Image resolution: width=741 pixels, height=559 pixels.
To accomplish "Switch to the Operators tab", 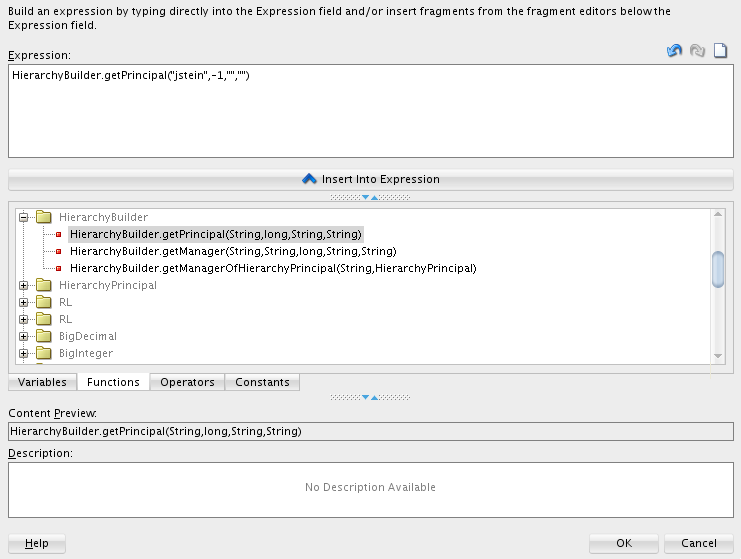I will [187, 382].
